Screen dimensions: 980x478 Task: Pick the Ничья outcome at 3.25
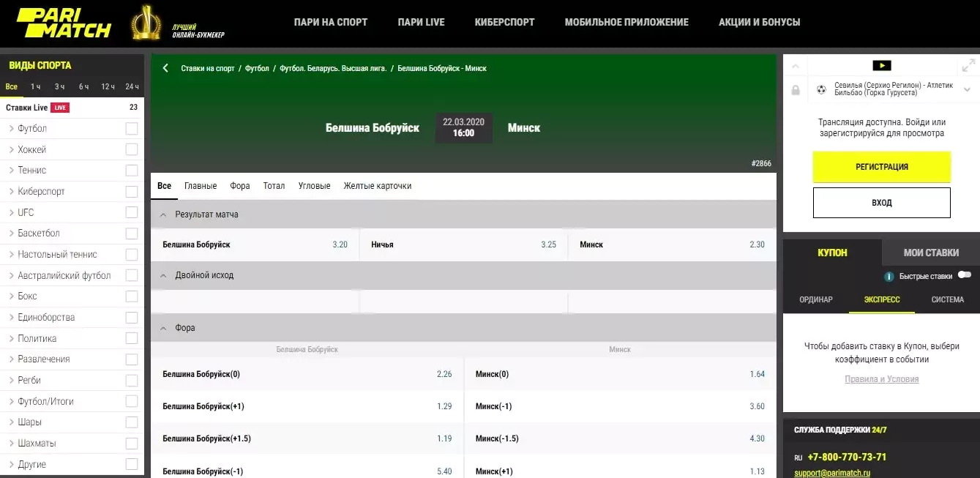[x=463, y=244]
